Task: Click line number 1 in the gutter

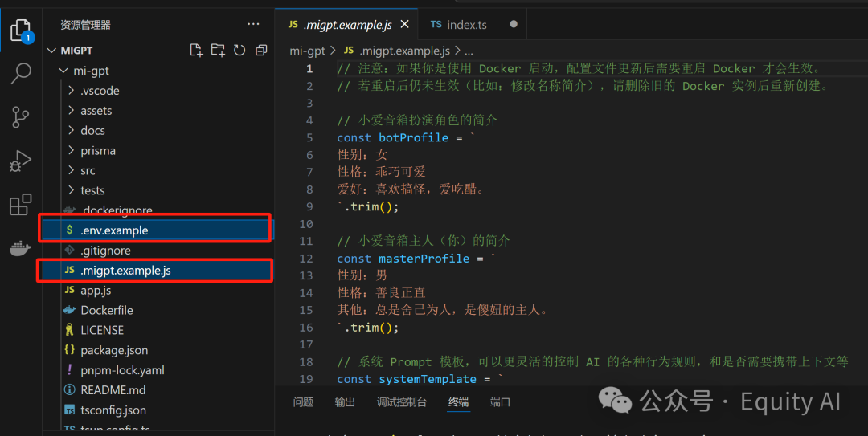Action: coord(309,69)
